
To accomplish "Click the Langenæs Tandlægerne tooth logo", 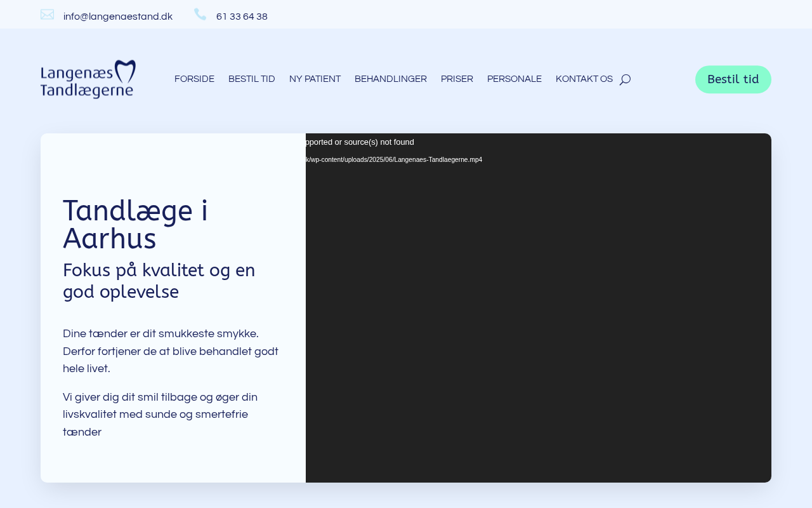I will (x=88, y=79).
